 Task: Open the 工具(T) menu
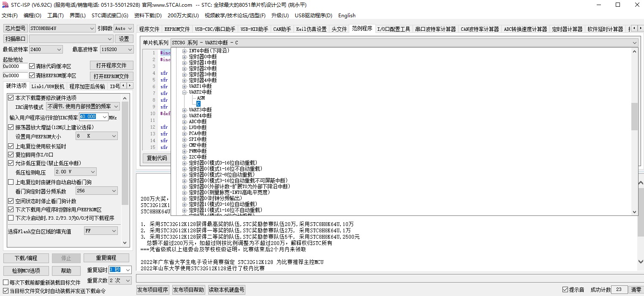coord(55,16)
